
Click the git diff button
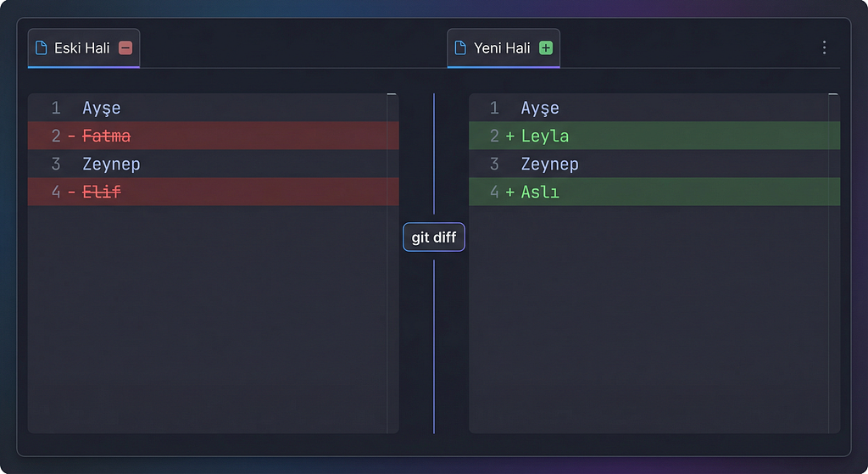click(434, 237)
